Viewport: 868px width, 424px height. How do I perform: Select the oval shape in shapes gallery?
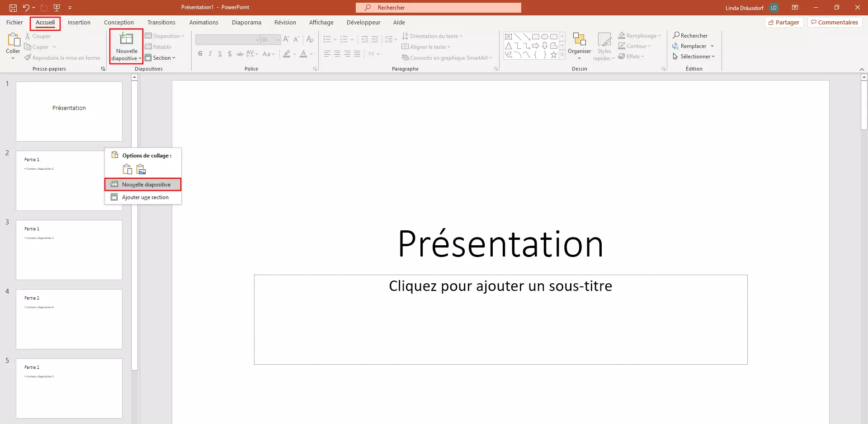[x=545, y=37]
